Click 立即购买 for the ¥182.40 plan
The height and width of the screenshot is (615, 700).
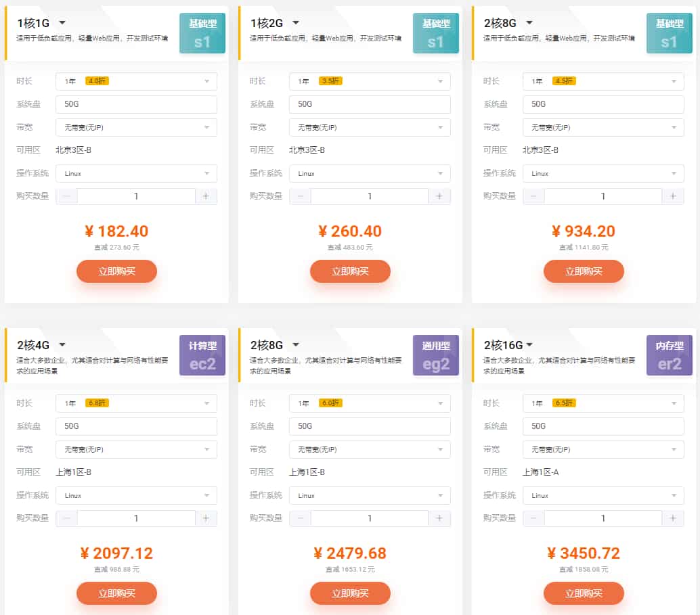[116, 271]
